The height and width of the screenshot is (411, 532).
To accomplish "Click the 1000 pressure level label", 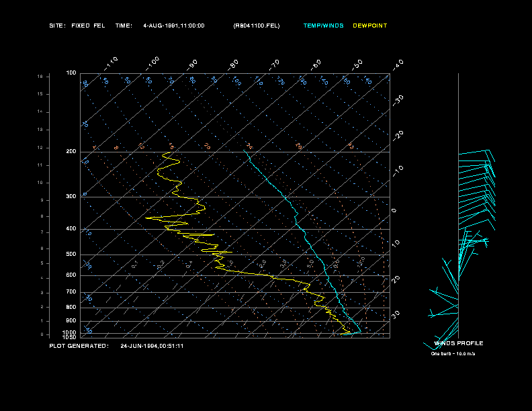I will click(70, 332).
